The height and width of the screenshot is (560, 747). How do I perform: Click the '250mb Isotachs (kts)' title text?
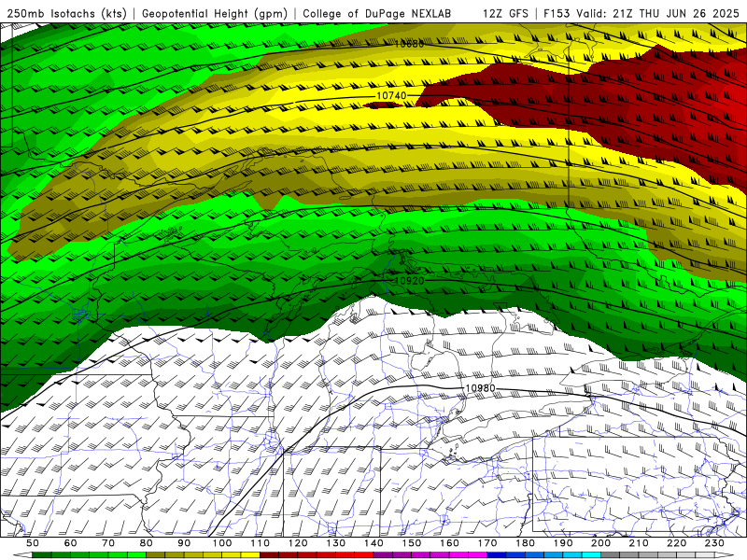pos(66,13)
